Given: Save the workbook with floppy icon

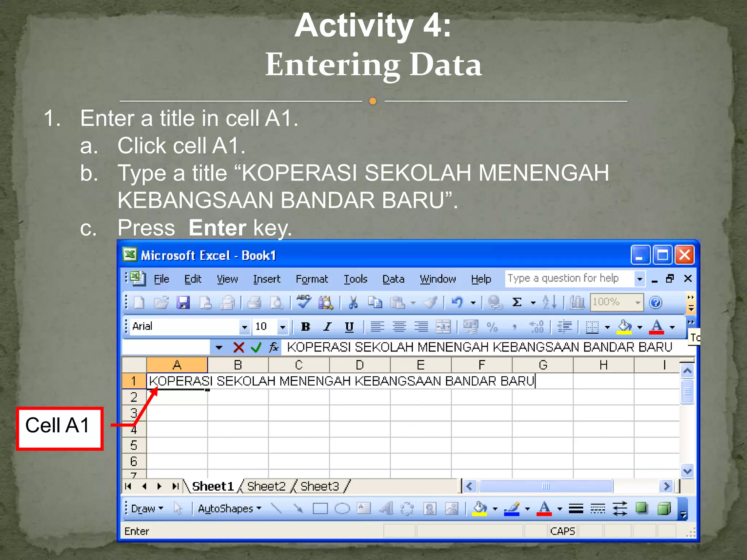Looking at the screenshot, I should tap(183, 303).
